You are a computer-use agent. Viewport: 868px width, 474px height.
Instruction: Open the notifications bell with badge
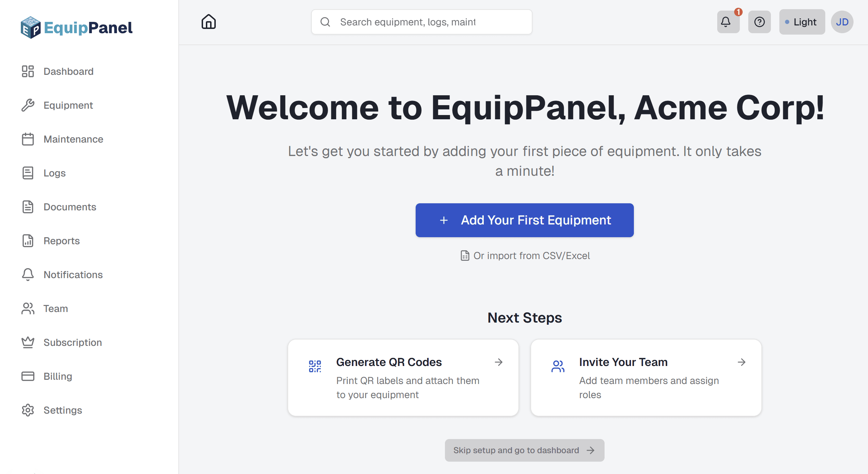pyautogui.click(x=728, y=22)
